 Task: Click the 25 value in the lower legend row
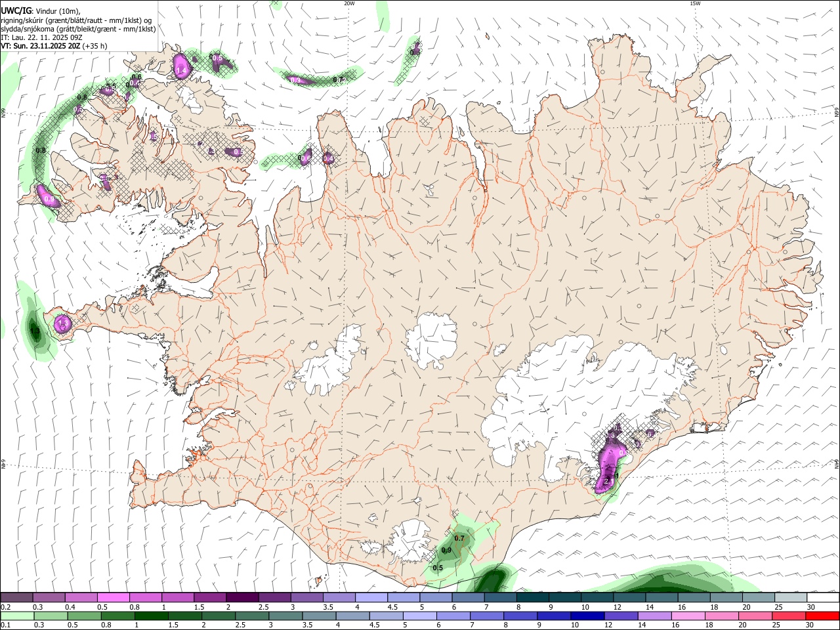pos(776,625)
